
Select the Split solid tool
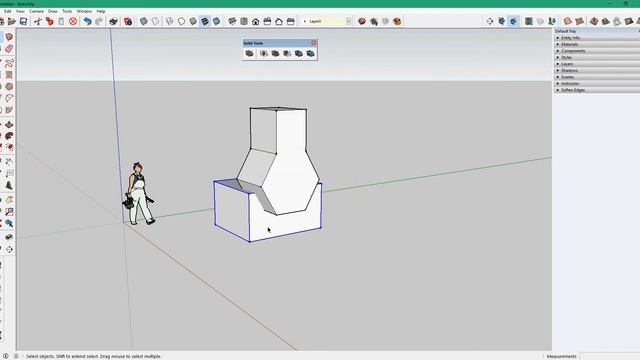click(x=310, y=53)
